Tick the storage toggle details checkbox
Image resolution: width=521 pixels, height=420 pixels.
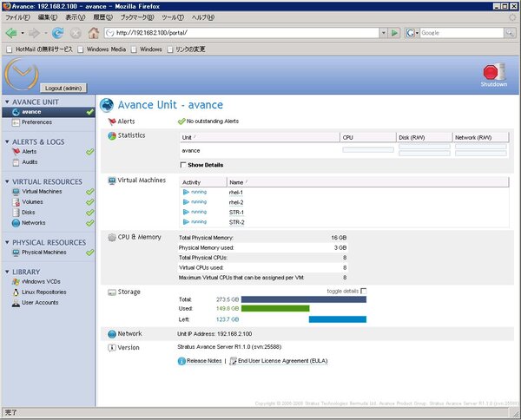pos(364,292)
